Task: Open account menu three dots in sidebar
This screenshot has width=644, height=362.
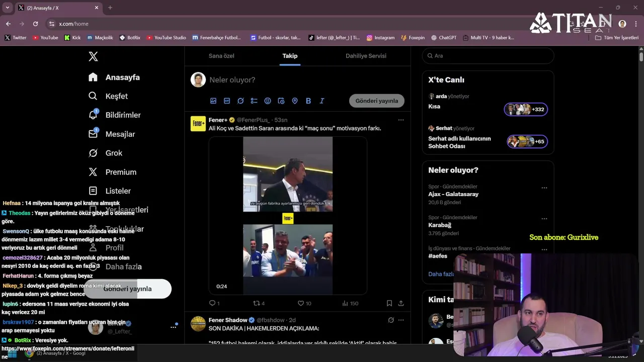Action: tap(173, 327)
